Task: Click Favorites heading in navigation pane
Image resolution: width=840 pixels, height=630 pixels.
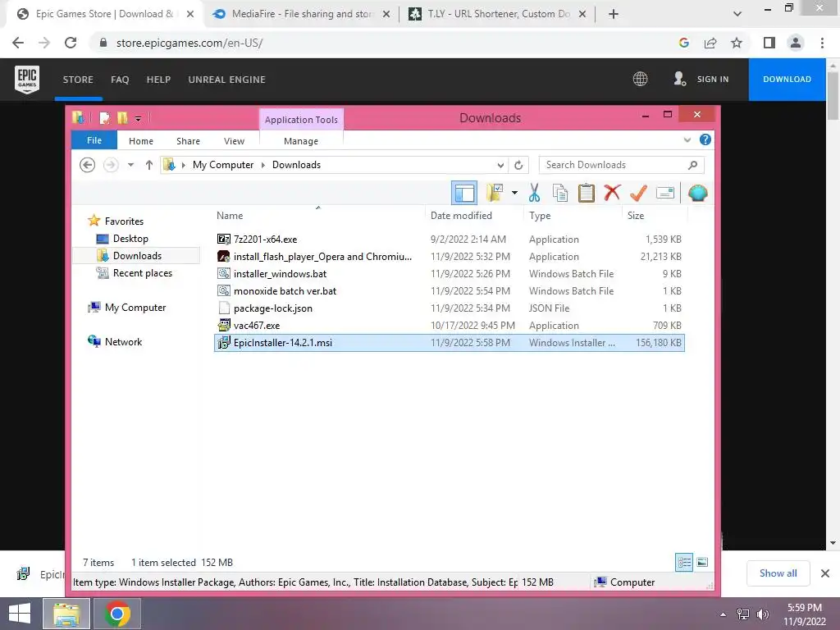Action: click(124, 221)
